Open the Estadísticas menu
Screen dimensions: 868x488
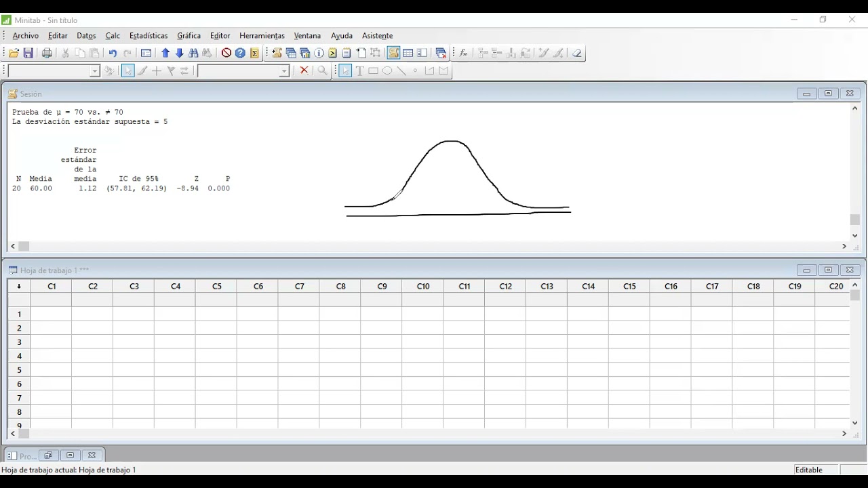149,36
